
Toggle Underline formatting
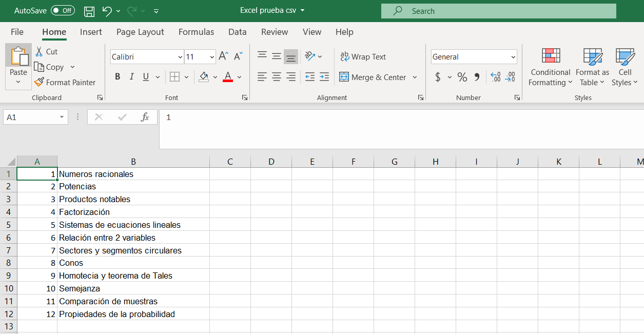(146, 77)
